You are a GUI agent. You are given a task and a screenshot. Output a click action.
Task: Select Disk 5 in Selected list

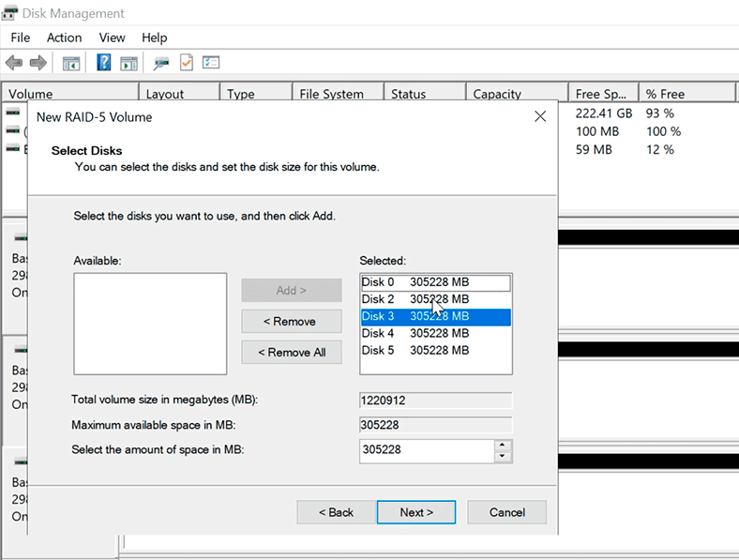click(x=435, y=350)
